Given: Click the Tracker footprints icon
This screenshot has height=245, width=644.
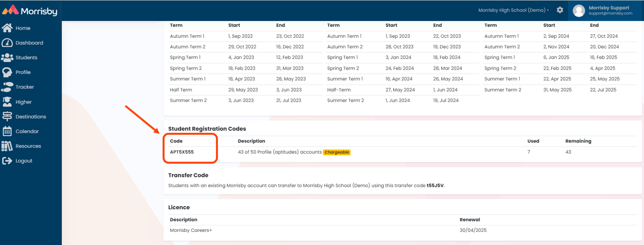Looking at the screenshot, I should [7, 87].
